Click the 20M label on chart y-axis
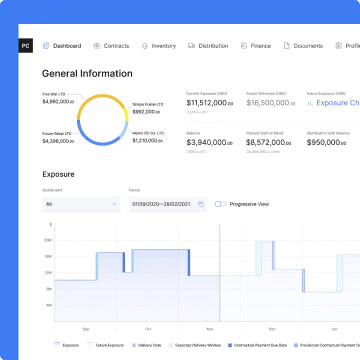 (x=49, y=240)
